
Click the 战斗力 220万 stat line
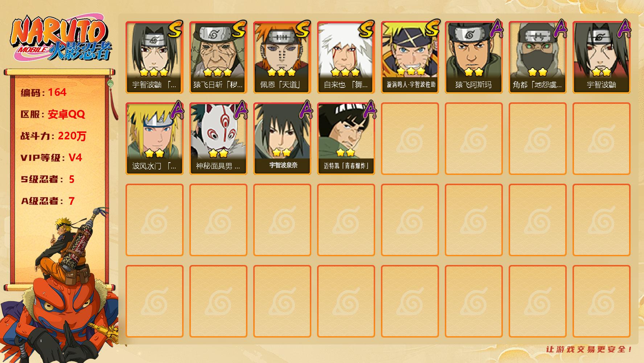tap(53, 136)
